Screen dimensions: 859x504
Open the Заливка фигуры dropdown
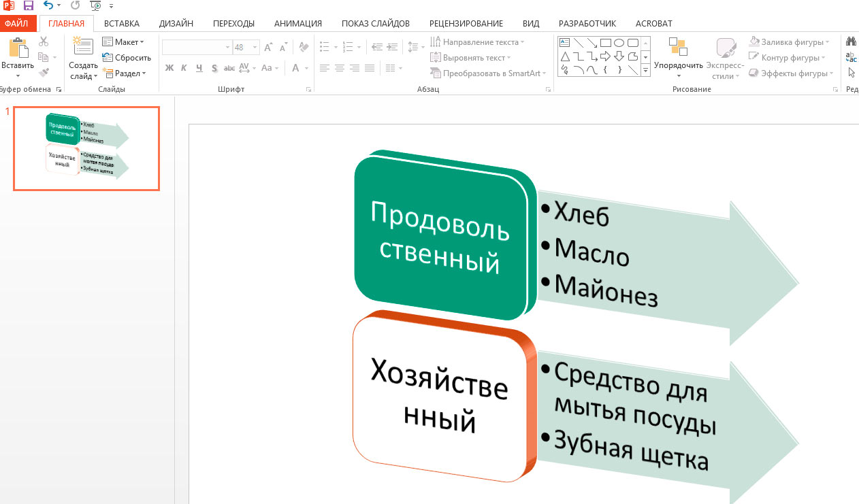tap(788, 42)
